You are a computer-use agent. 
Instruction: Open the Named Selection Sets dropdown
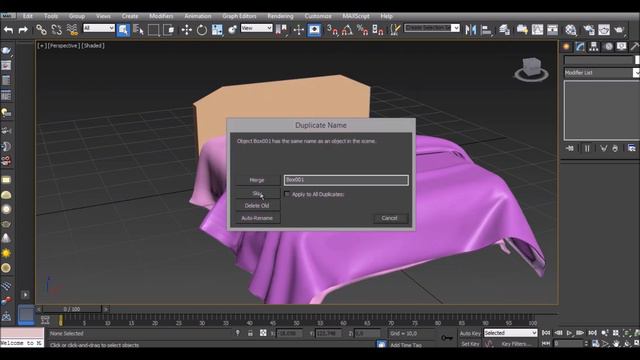(x=432, y=28)
